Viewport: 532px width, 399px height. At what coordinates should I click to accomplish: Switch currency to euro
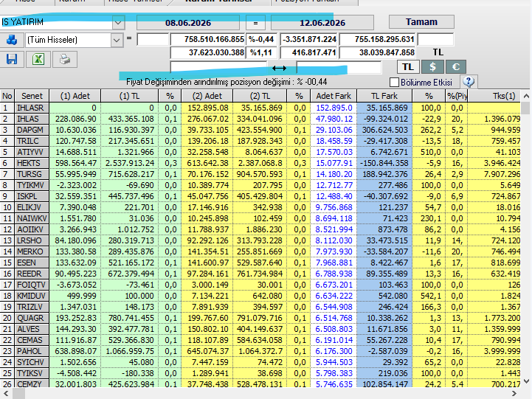(456, 67)
